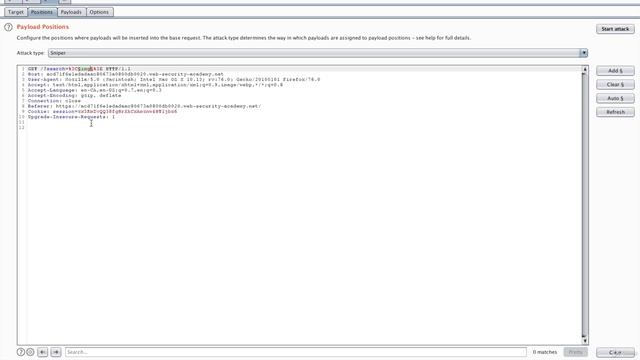Open the Payload Positions help icon
Viewport: 640px width, 360px height.
(8, 27)
